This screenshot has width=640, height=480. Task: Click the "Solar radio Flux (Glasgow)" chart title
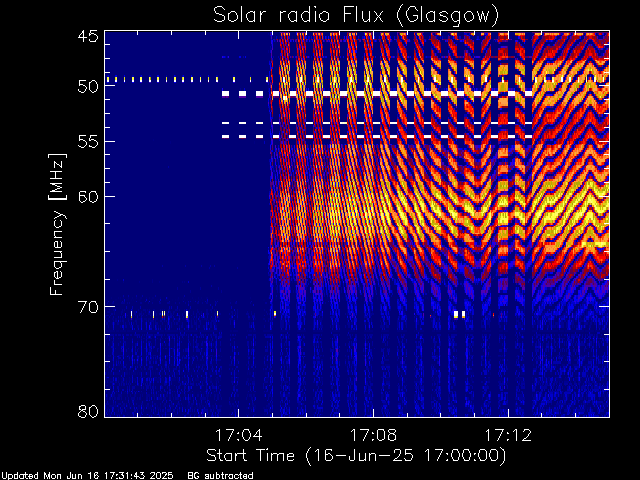click(356, 14)
